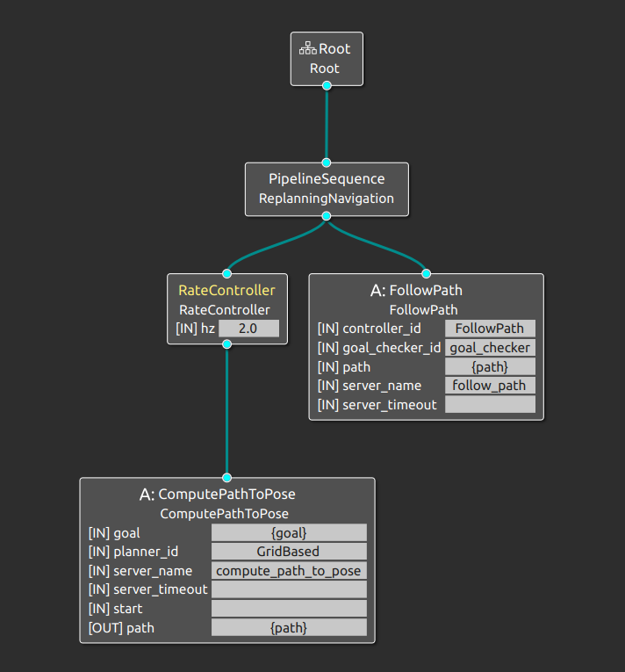Image resolution: width=625 pixels, height=672 pixels.
Task: Select the Root node label
Action: (324, 69)
